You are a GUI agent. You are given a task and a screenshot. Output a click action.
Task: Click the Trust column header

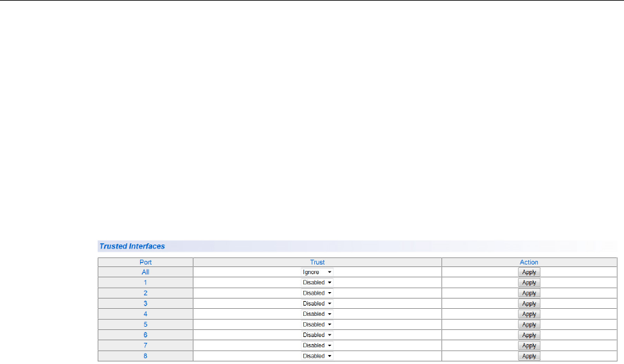coord(317,262)
